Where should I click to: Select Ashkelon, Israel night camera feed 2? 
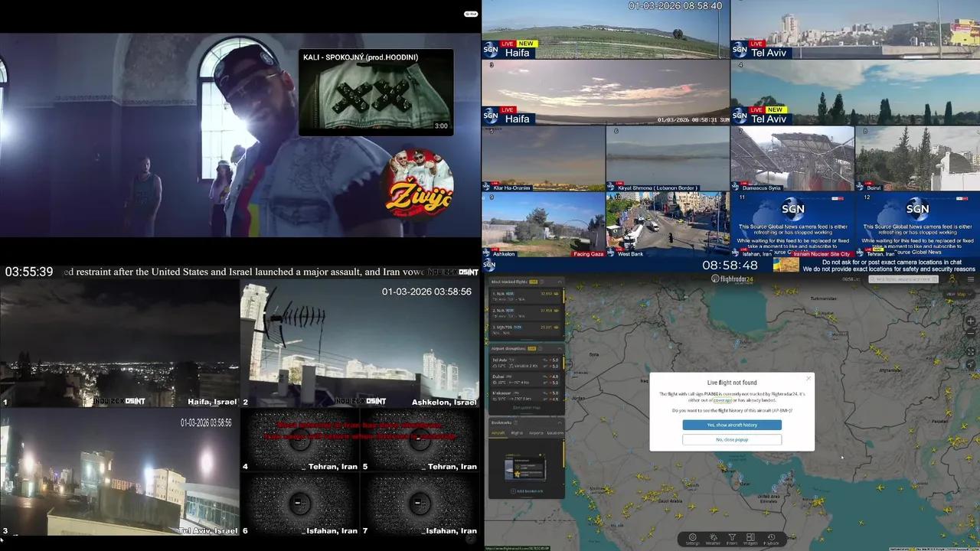pyautogui.click(x=360, y=344)
